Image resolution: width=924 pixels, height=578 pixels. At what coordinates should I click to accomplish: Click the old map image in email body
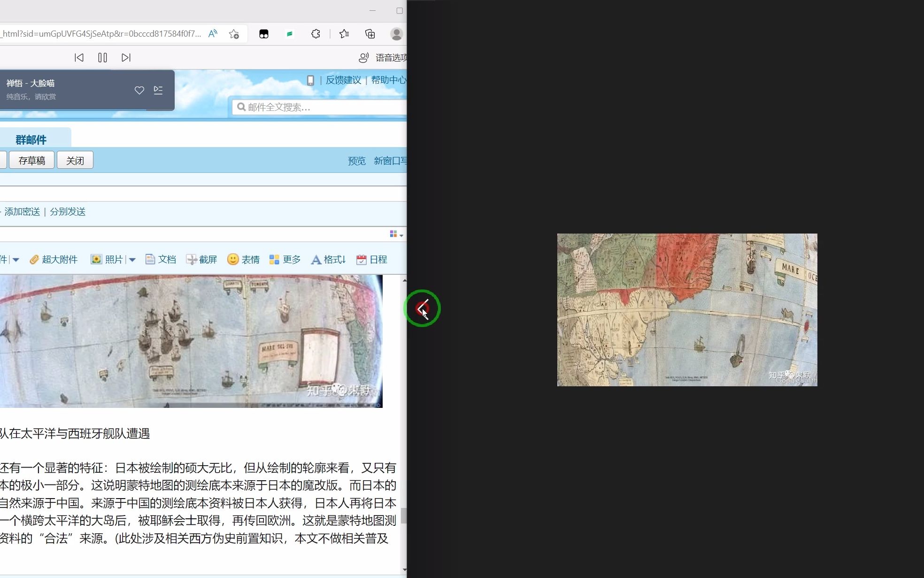point(191,341)
